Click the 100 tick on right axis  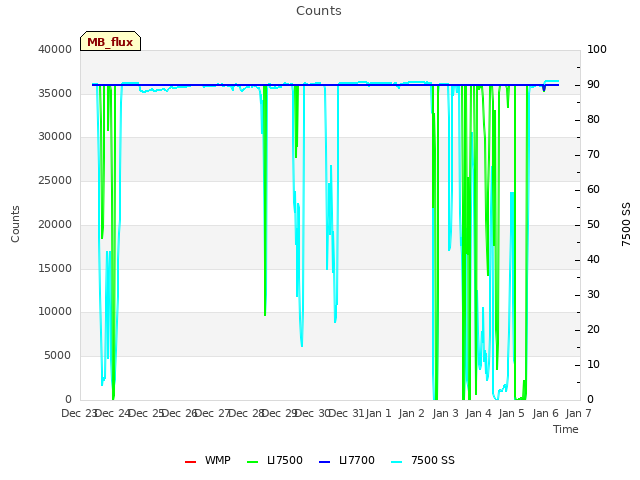pyautogui.click(x=597, y=49)
